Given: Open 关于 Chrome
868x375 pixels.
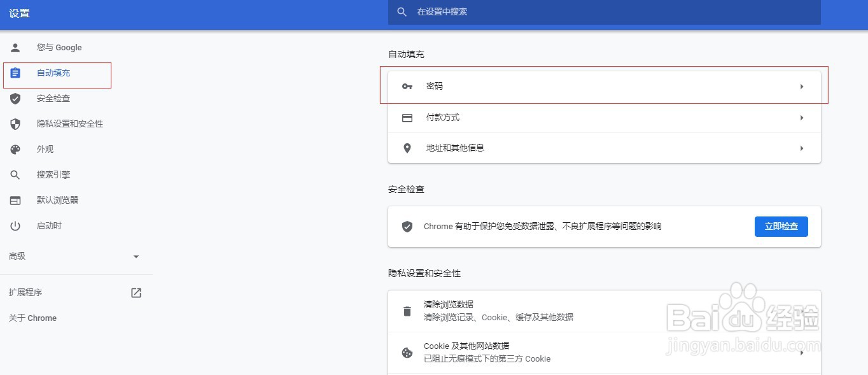Looking at the screenshot, I should tap(32, 318).
